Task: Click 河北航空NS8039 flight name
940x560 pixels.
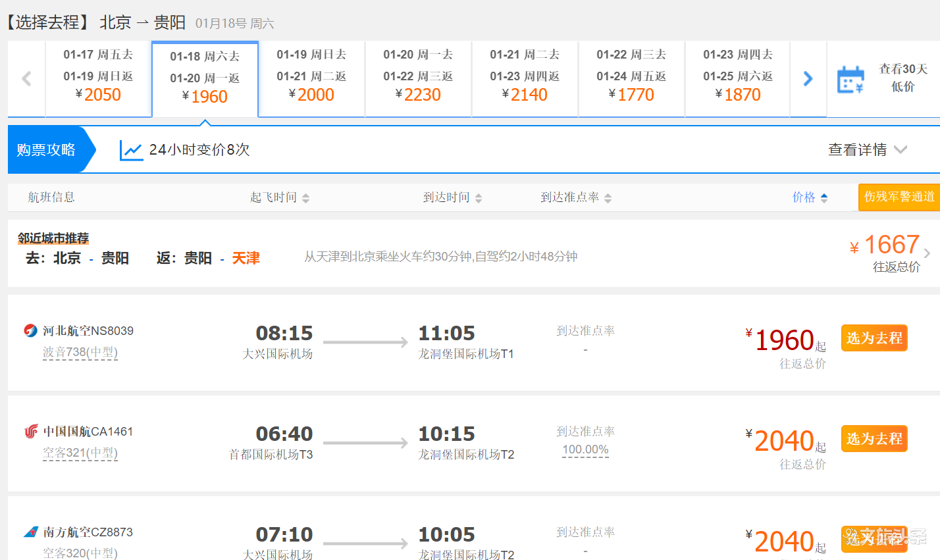Action: tap(88, 330)
